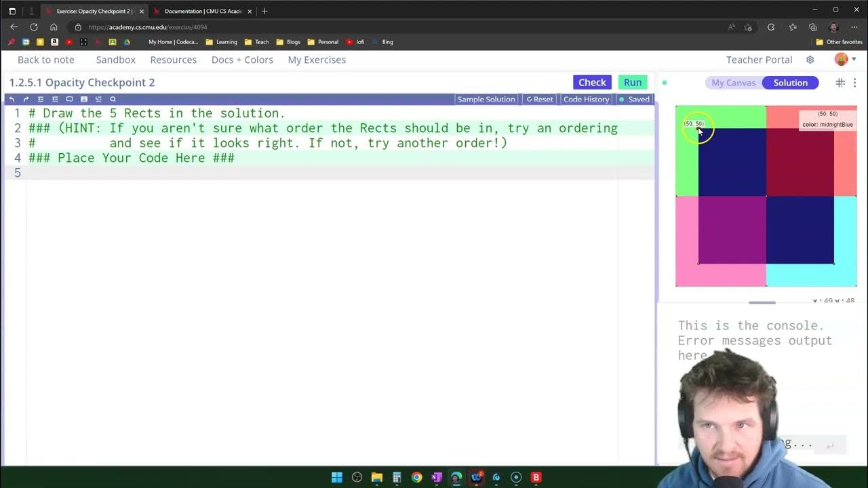Open the Teacher Portal link

(x=759, y=60)
